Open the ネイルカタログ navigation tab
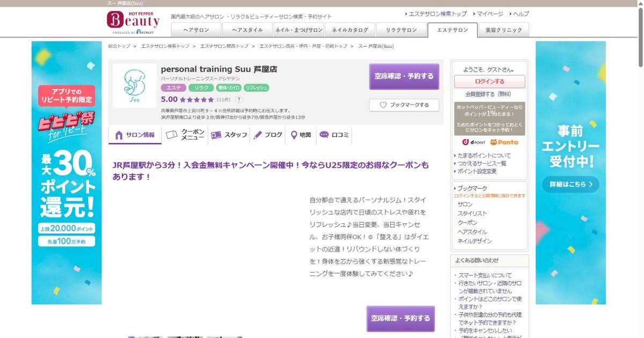This screenshot has width=644, height=338. [350, 30]
